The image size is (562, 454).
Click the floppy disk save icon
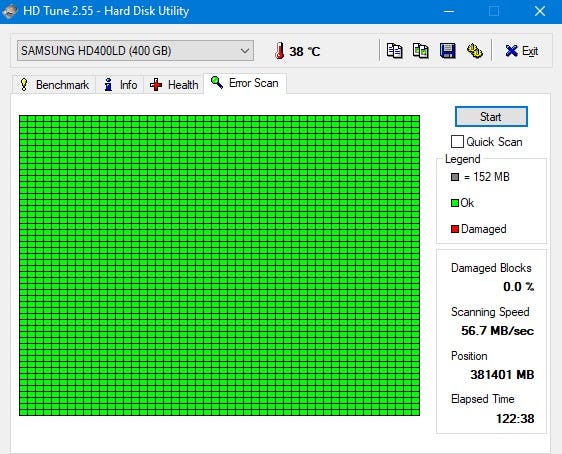click(x=448, y=51)
